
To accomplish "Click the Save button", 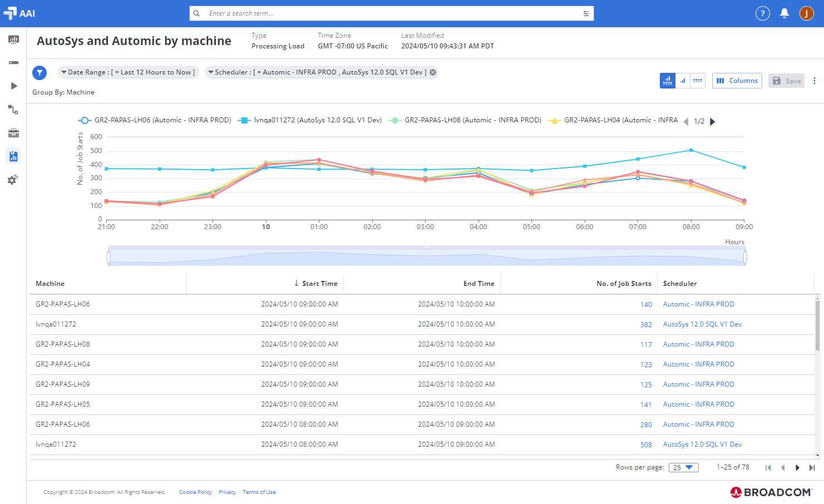I will pos(786,81).
